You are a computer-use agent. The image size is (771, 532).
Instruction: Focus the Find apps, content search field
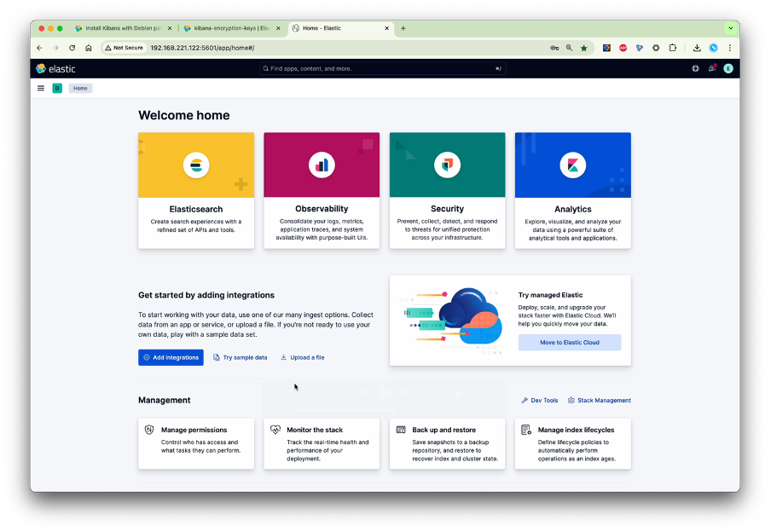coord(383,69)
